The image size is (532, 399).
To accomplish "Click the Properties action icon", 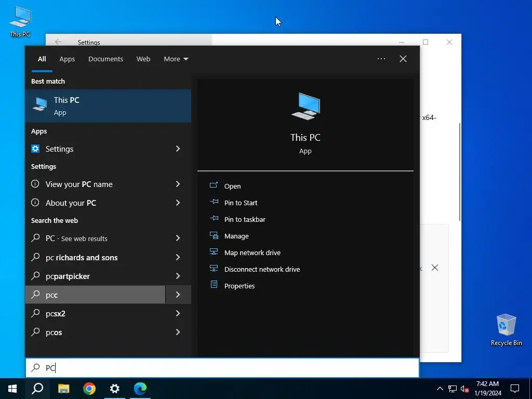I will [x=214, y=284].
